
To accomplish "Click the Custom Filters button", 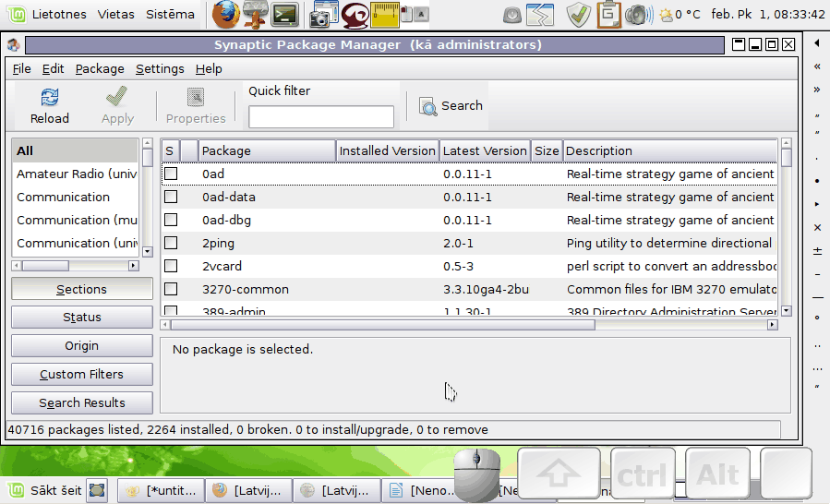I will pyautogui.click(x=82, y=374).
